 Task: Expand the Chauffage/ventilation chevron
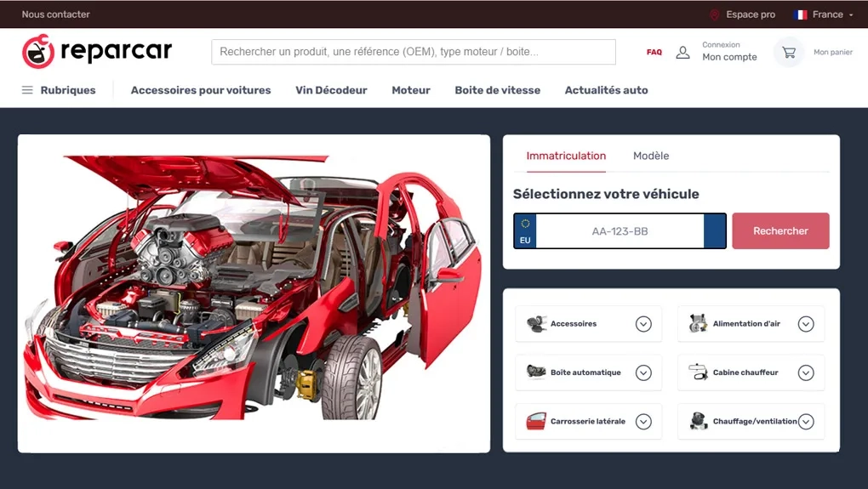coord(805,422)
